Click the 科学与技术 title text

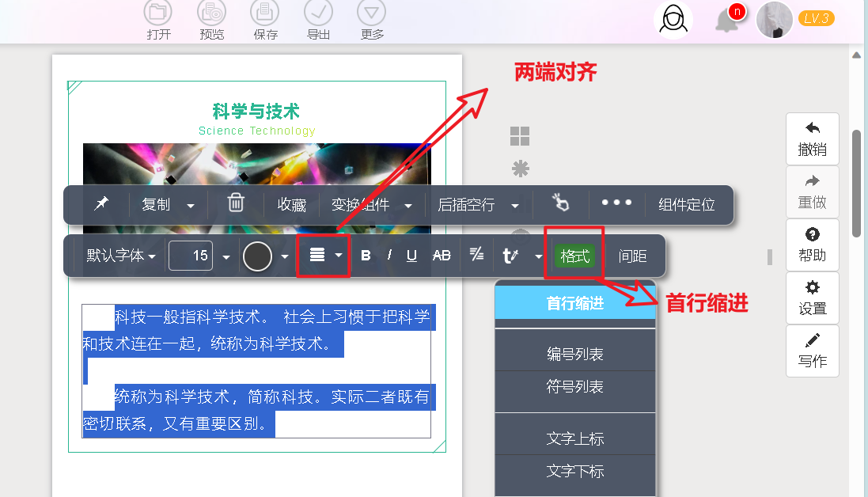click(x=256, y=112)
